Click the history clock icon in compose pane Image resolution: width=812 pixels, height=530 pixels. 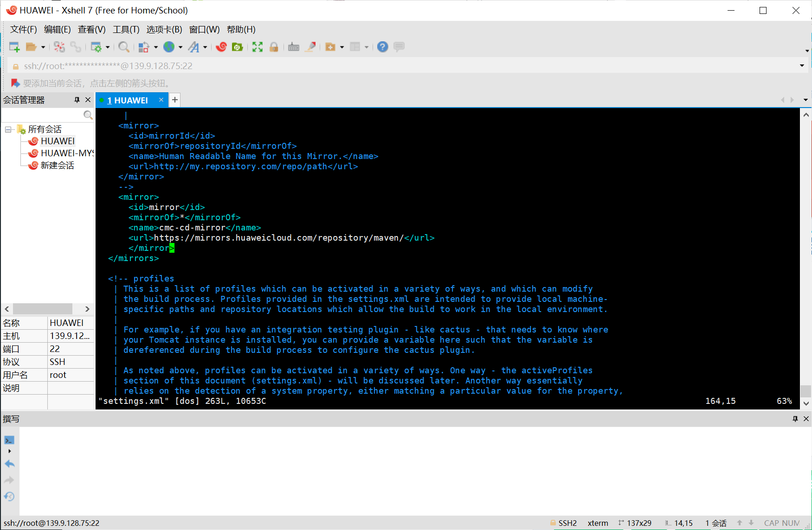click(x=9, y=497)
